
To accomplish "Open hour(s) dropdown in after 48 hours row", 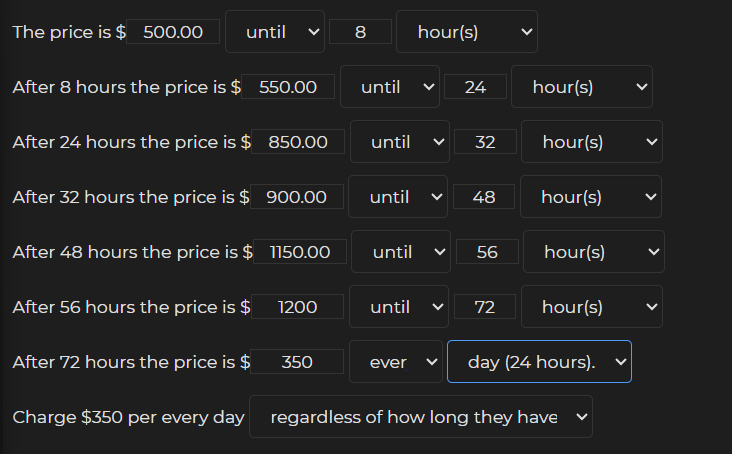I will tap(593, 252).
